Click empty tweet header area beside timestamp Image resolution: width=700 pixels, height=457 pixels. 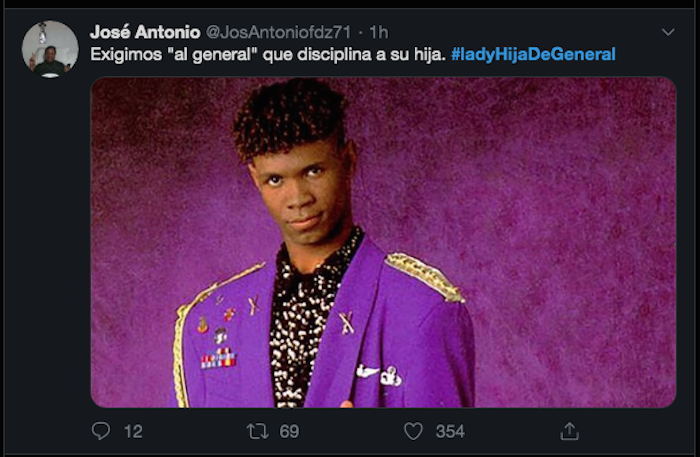coord(520,31)
